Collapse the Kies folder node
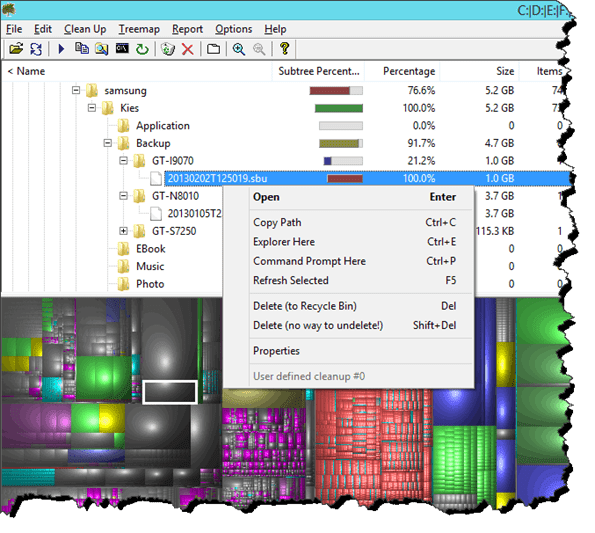The image size is (595, 533). coord(92,108)
